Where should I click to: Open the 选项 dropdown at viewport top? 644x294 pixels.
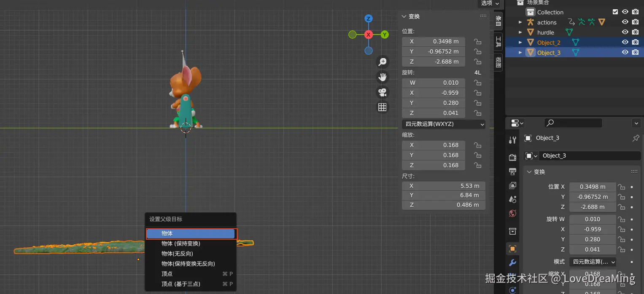[x=490, y=3]
